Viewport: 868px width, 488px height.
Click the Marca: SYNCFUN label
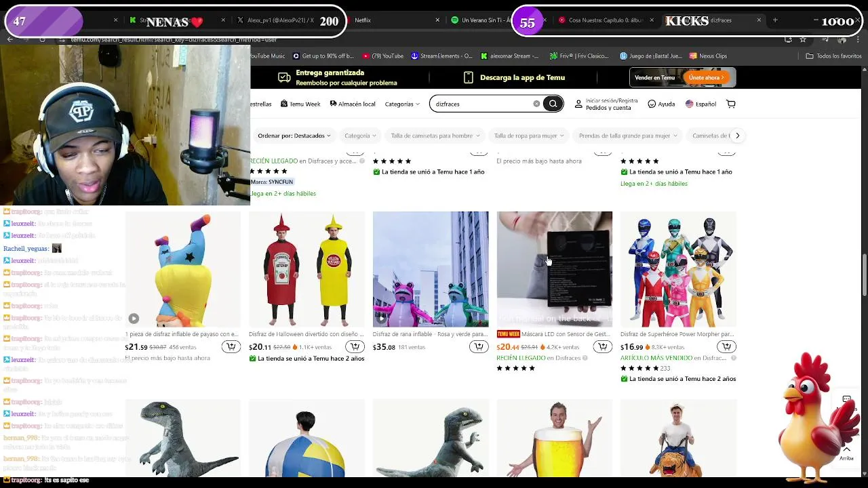272,182
